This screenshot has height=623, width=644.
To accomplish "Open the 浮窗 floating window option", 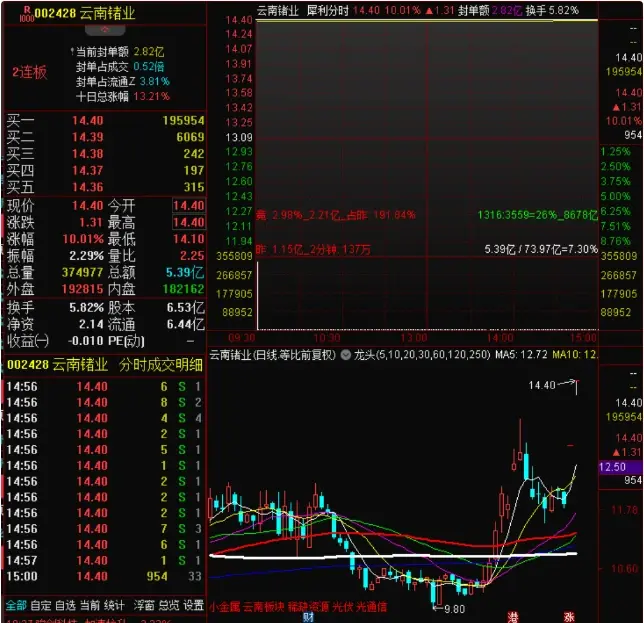I will (x=144, y=606).
